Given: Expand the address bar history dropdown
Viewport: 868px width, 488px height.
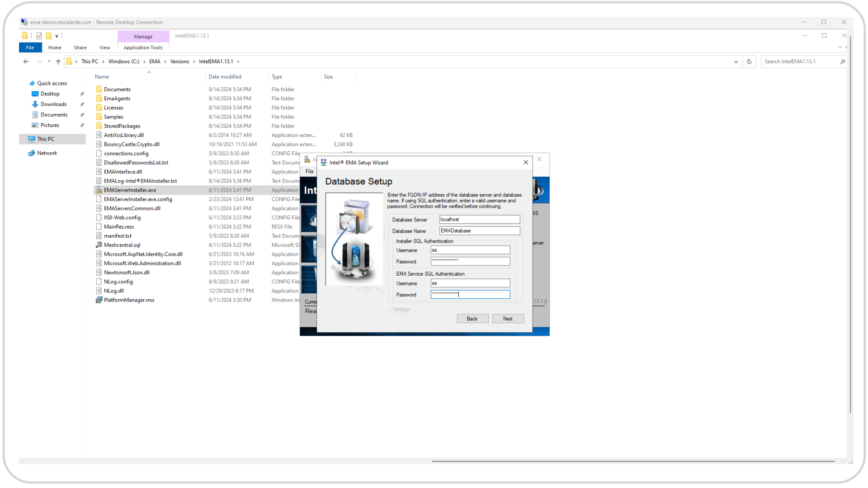Looking at the screenshot, I should click(736, 61).
